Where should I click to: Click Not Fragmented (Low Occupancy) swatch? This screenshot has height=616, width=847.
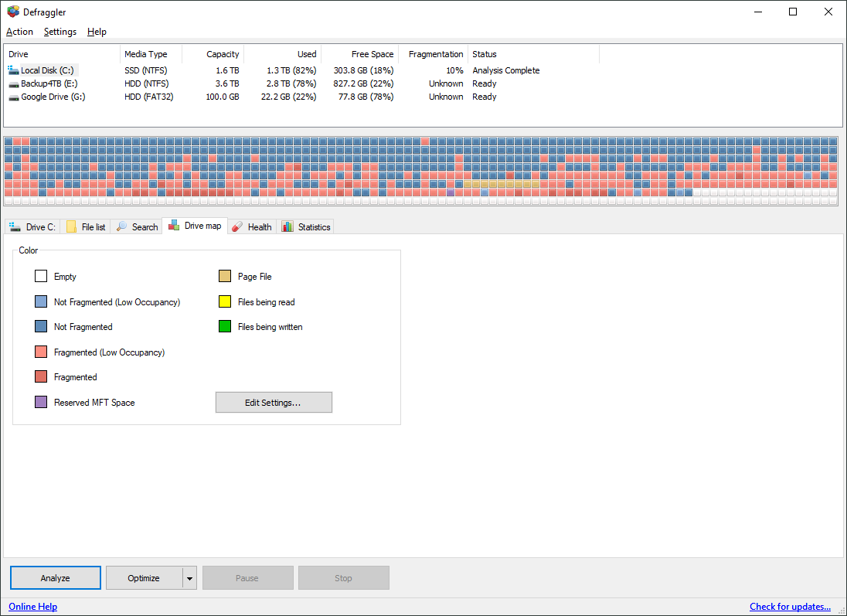41,301
